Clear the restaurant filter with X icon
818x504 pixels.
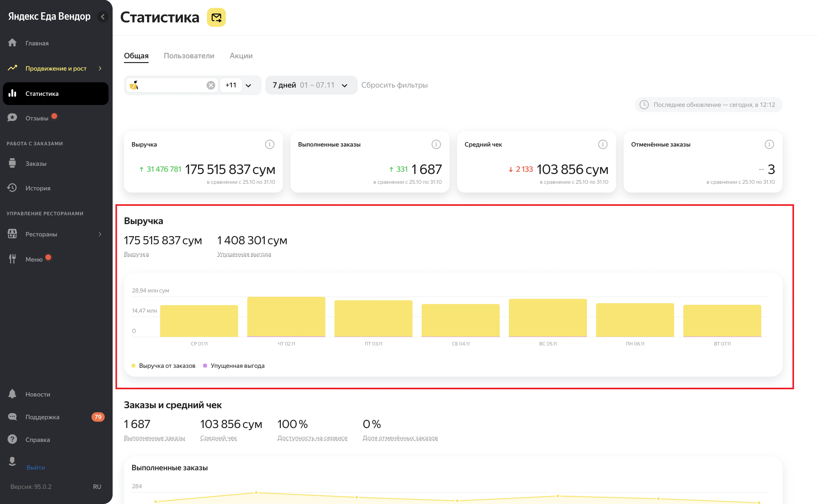point(211,85)
